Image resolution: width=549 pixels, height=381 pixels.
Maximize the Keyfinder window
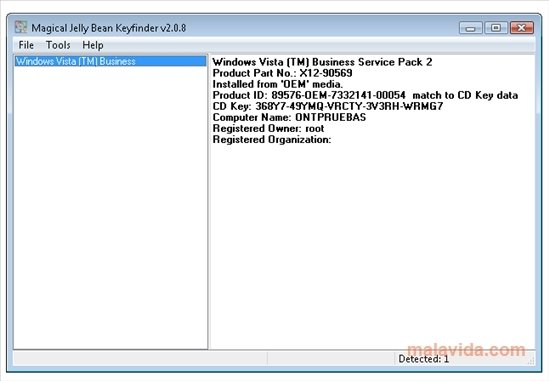coord(496,28)
